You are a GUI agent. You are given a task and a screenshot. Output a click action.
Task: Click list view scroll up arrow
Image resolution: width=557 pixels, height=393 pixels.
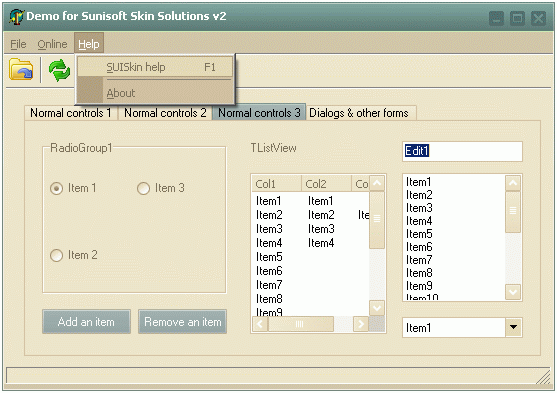377,183
